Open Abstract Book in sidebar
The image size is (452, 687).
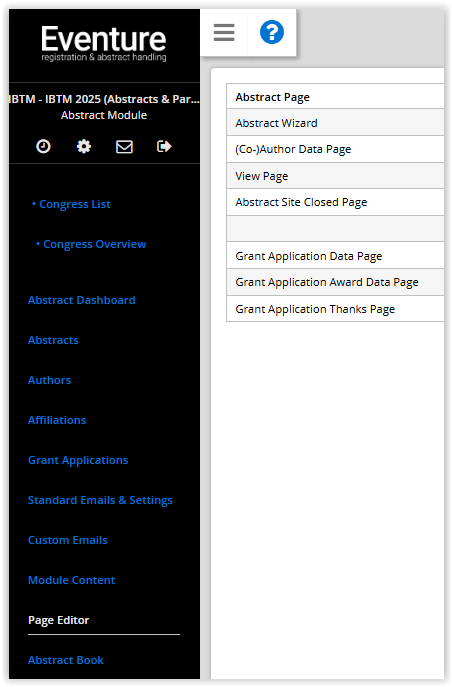[x=66, y=660]
